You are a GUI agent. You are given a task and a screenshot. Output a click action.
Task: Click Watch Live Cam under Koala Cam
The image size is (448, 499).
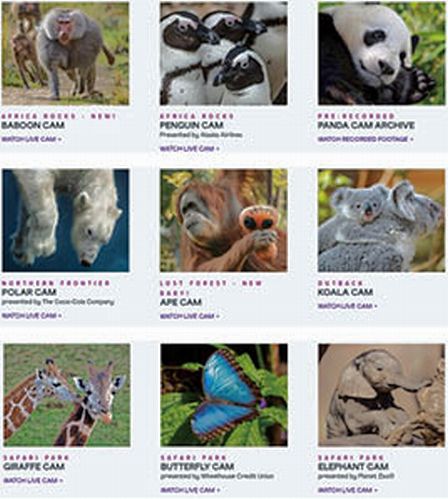[x=347, y=306]
